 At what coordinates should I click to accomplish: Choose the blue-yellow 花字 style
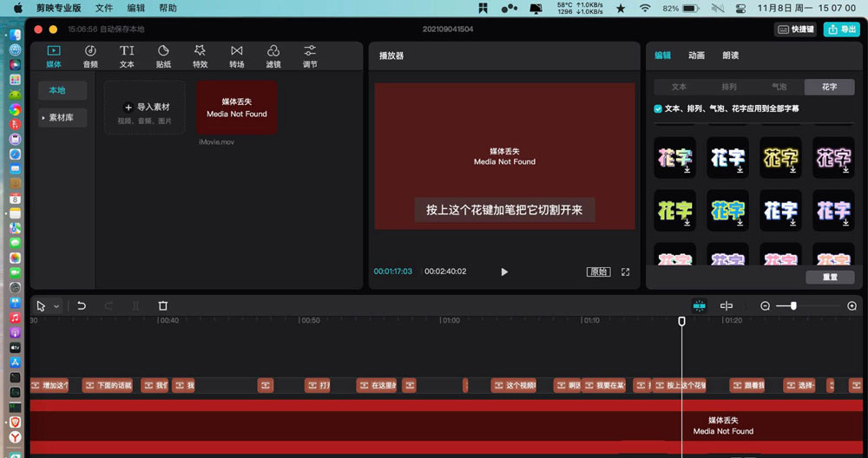[x=727, y=210]
